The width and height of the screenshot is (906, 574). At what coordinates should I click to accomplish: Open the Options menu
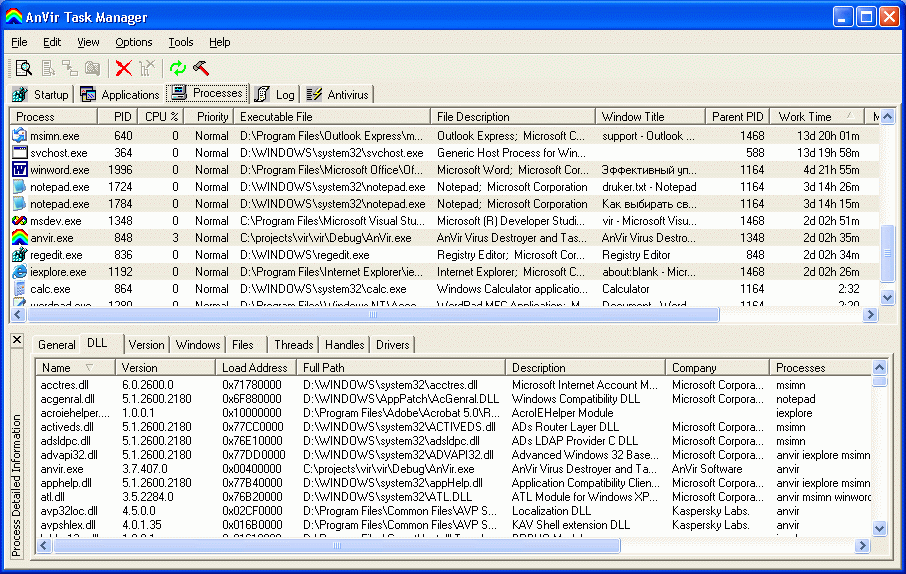pyautogui.click(x=133, y=42)
